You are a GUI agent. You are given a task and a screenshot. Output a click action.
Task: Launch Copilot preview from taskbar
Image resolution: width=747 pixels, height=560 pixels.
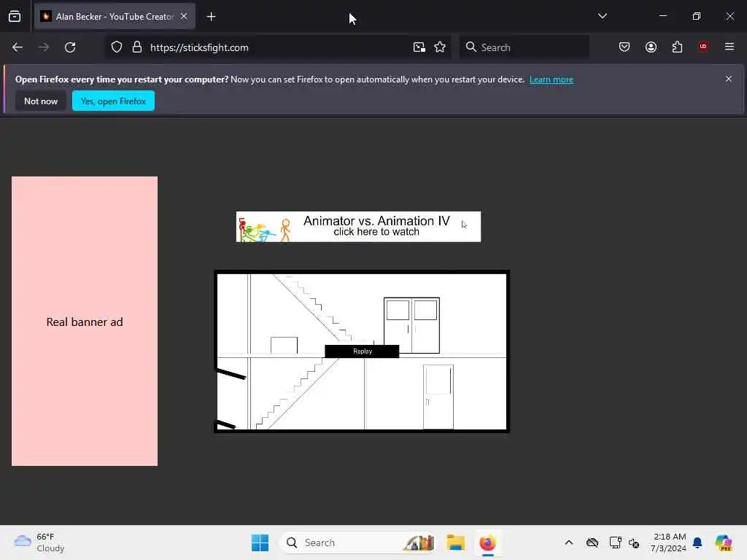(724, 542)
